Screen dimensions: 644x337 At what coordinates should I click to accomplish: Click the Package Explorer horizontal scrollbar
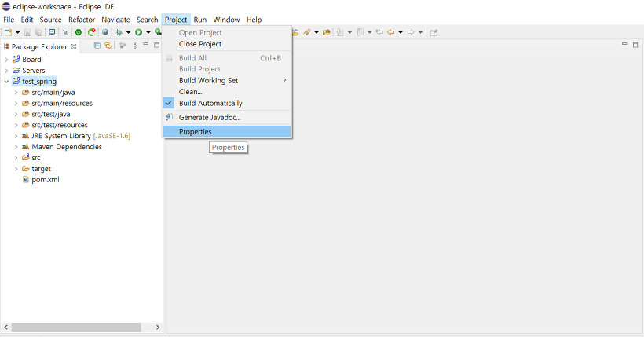tap(76, 327)
